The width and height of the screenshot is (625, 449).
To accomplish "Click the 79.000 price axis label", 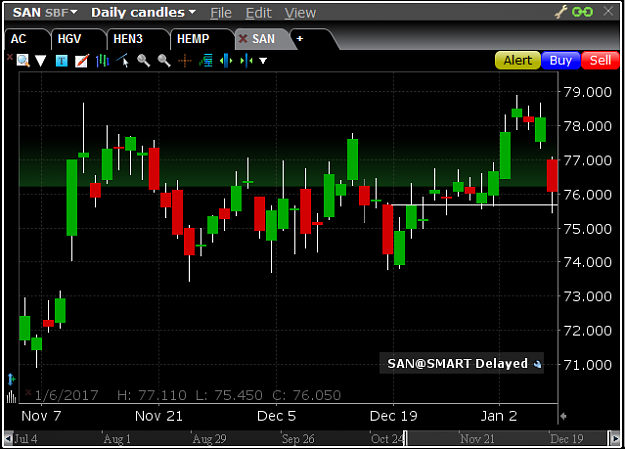I will (x=587, y=92).
